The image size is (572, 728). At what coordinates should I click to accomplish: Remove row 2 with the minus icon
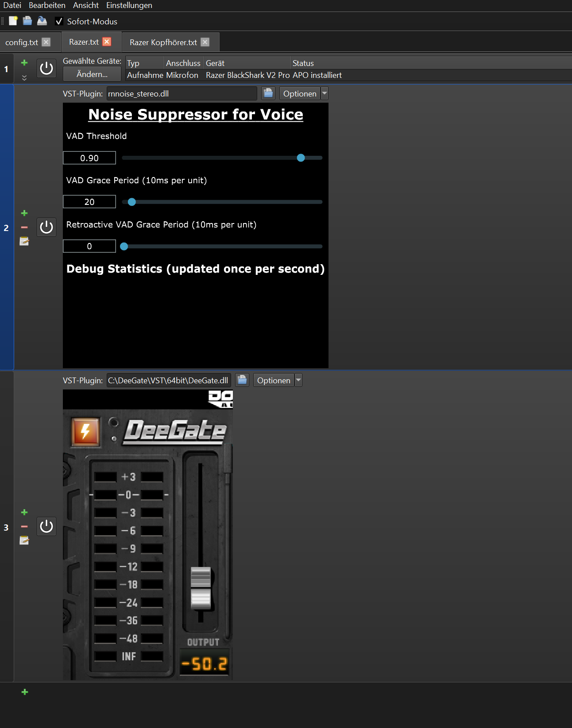(24, 227)
